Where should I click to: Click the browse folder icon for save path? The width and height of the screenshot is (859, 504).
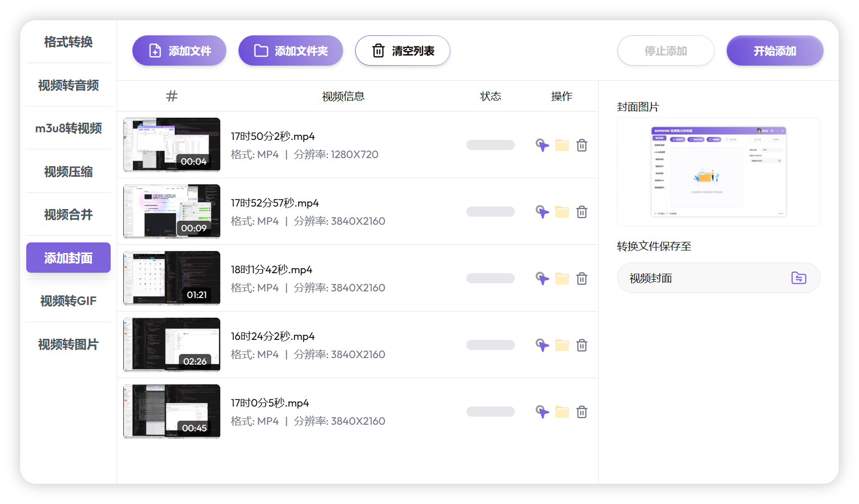[x=798, y=278]
